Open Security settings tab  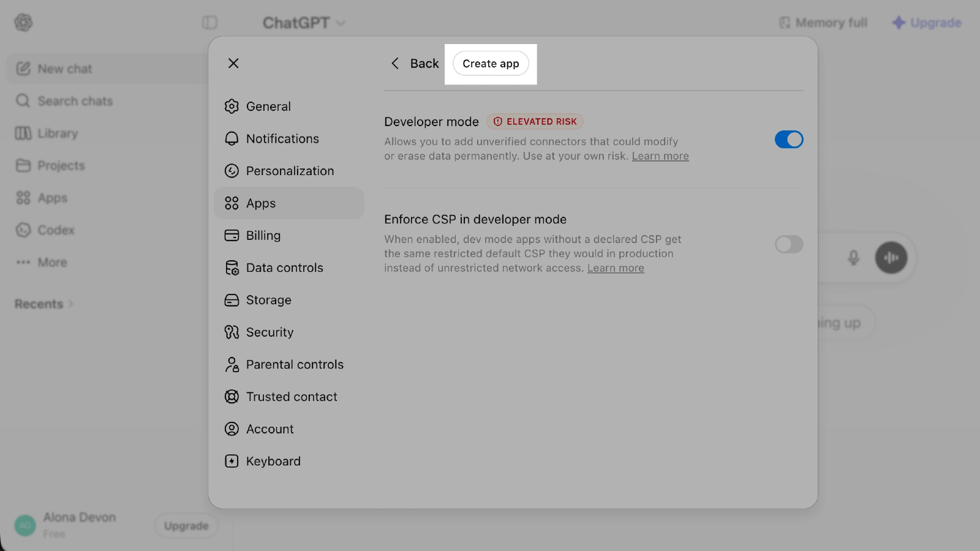pyautogui.click(x=289, y=332)
